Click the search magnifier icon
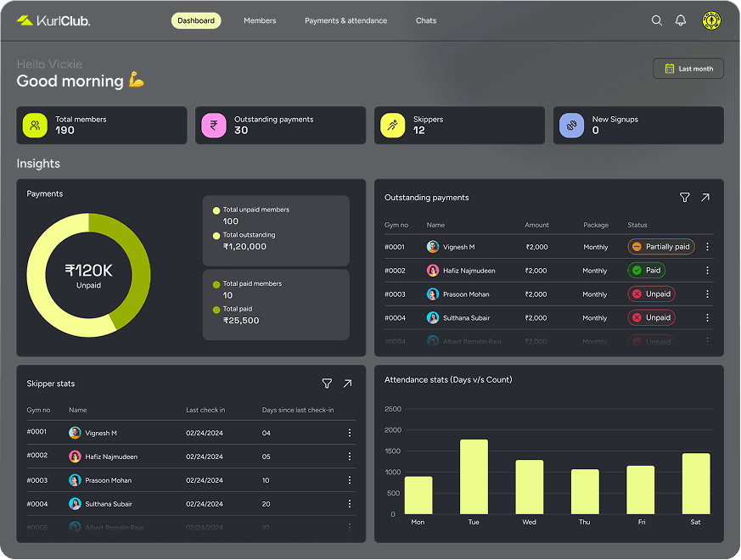 (656, 20)
